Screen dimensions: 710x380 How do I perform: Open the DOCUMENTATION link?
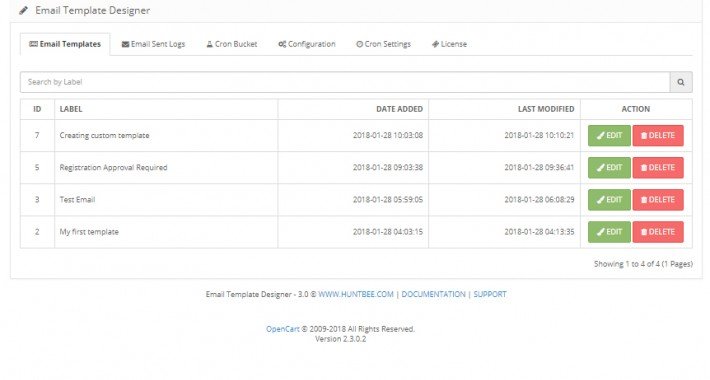433,294
